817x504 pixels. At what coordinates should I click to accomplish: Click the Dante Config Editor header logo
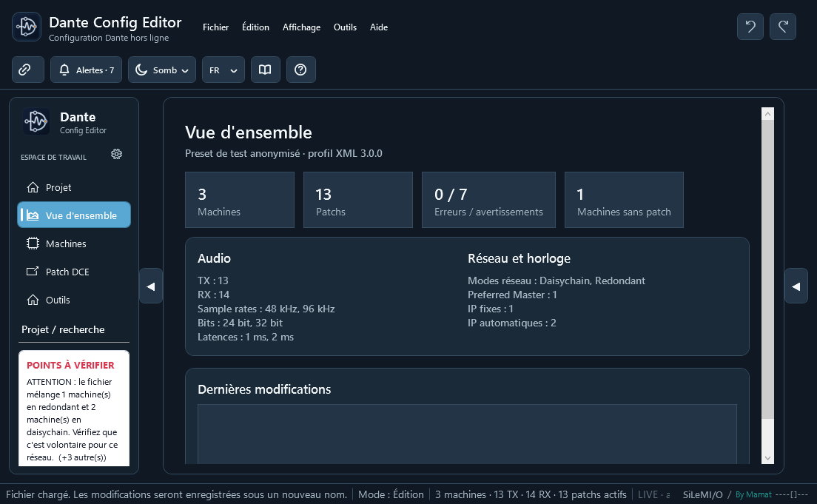click(x=27, y=27)
